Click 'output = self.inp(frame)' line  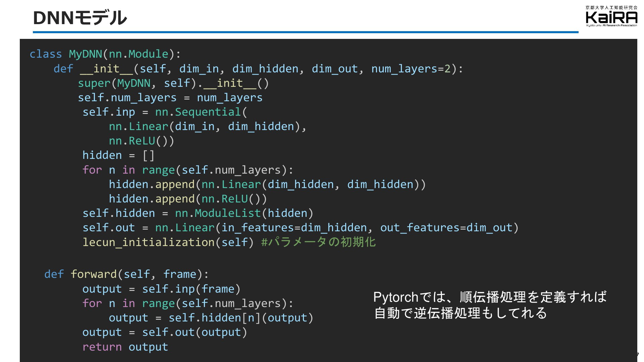coord(161,289)
